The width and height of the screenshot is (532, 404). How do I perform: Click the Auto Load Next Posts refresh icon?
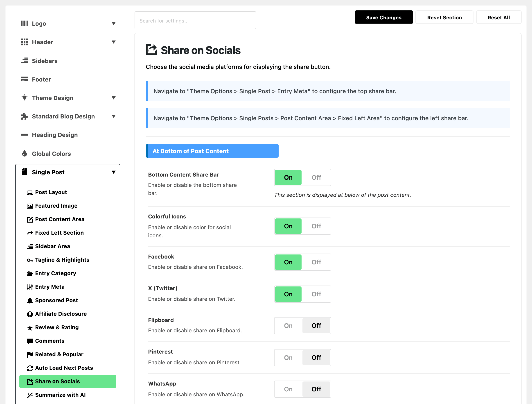click(x=30, y=368)
